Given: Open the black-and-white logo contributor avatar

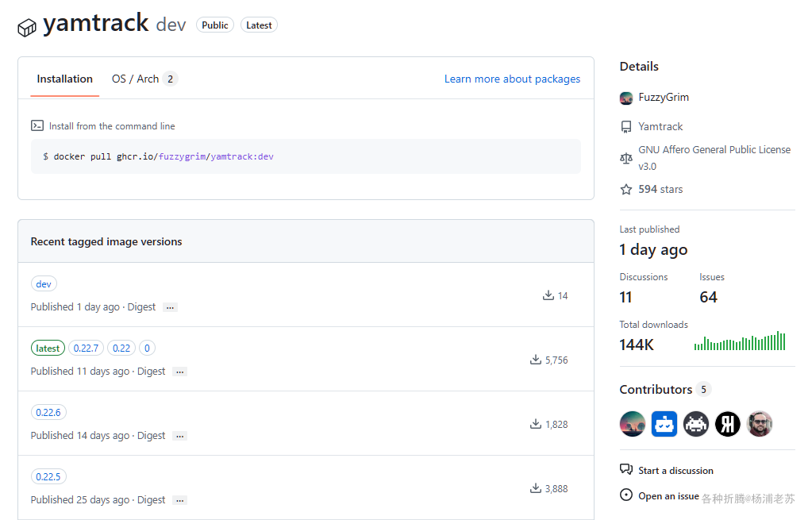Looking at the screenshot, I should [x=728, y=424].
